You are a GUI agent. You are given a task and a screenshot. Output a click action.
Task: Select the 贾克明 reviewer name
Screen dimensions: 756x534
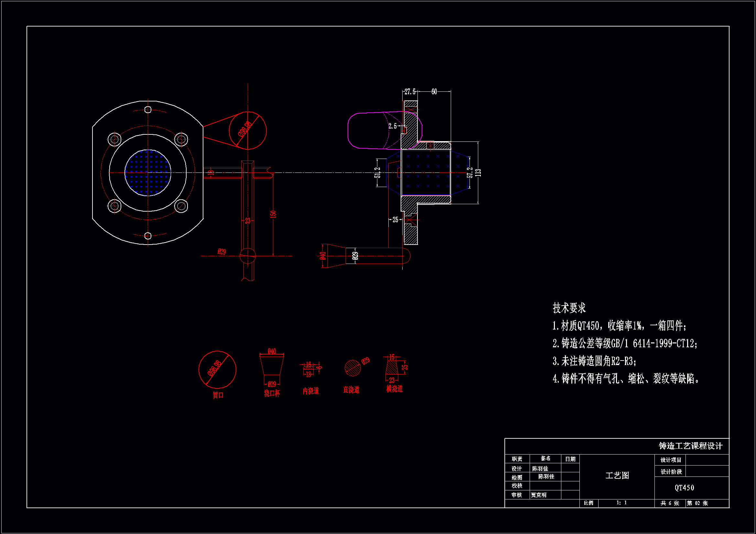pos(539,495)
